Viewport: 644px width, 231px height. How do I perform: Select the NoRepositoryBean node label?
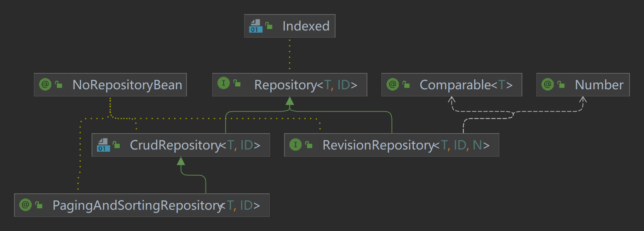click(127, 85)
